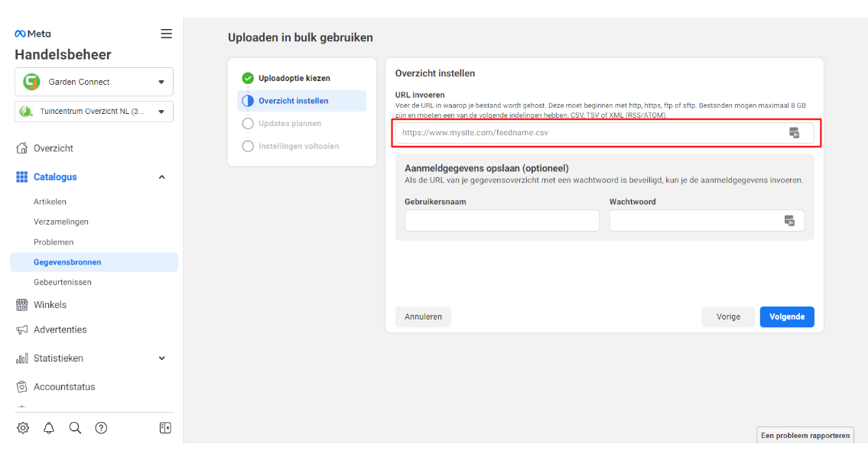Image resolution: width=868 pixels, height=451 pixels.
Task: Open settings gear icon in bottom bar
Action: pos(23,428)
